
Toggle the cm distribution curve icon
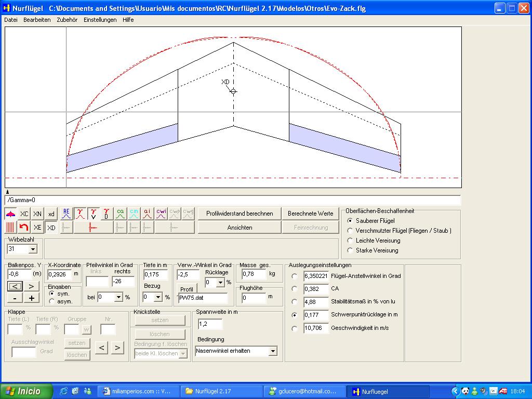tap(134, 214)
